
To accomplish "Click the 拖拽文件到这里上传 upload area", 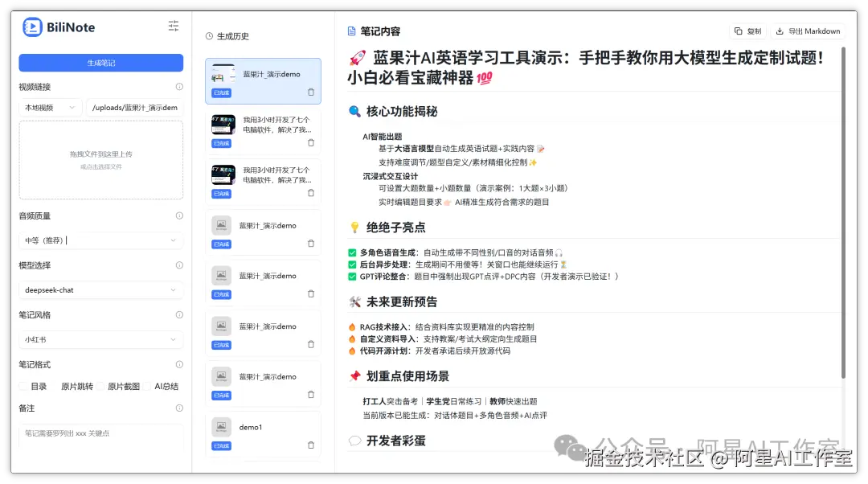I will [100, 160].
